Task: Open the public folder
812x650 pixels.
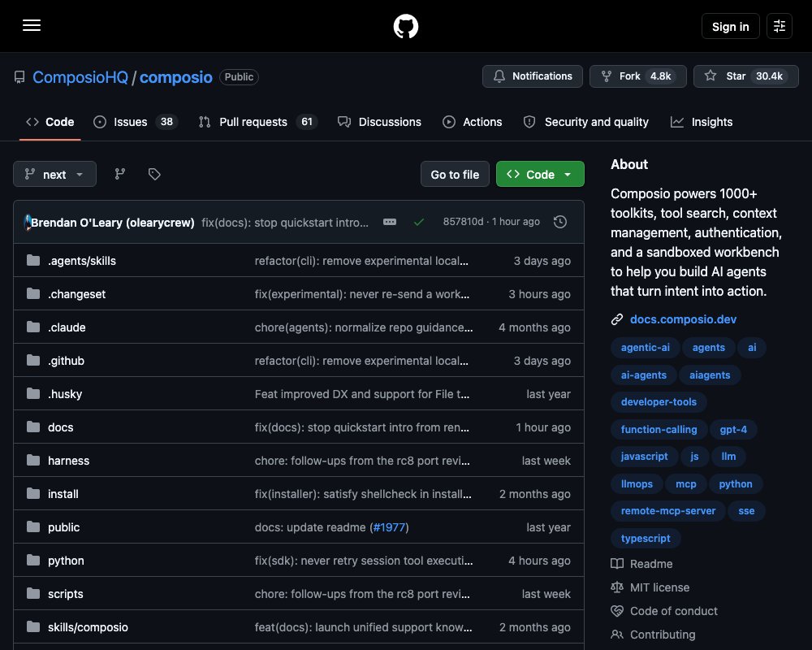Action: pyautogui.click(x=63, y=527)
